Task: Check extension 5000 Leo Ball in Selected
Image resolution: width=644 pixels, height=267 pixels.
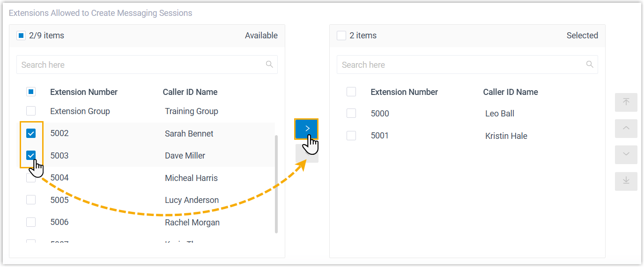Action: [351, 114]
